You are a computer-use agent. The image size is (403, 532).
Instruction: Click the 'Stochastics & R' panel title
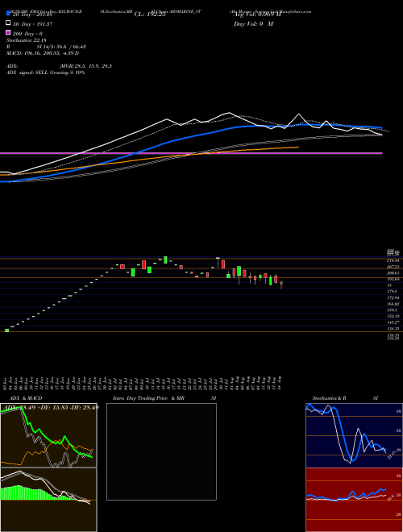(x=329, y=398)
